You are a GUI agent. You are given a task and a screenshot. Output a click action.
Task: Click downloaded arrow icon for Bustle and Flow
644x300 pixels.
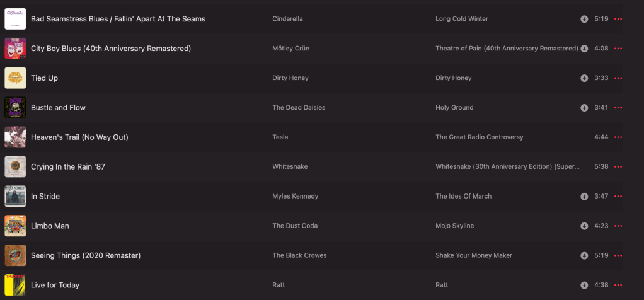(584, 108)
